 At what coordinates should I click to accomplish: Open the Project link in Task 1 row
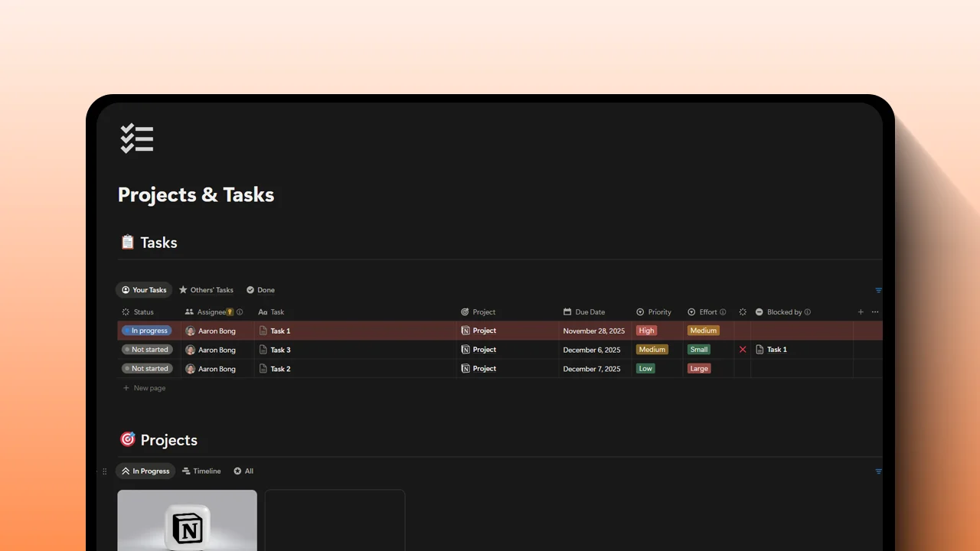[x=485, y=331]
